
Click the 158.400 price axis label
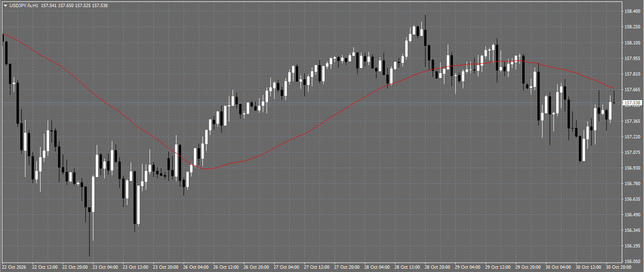click(632, 11)
